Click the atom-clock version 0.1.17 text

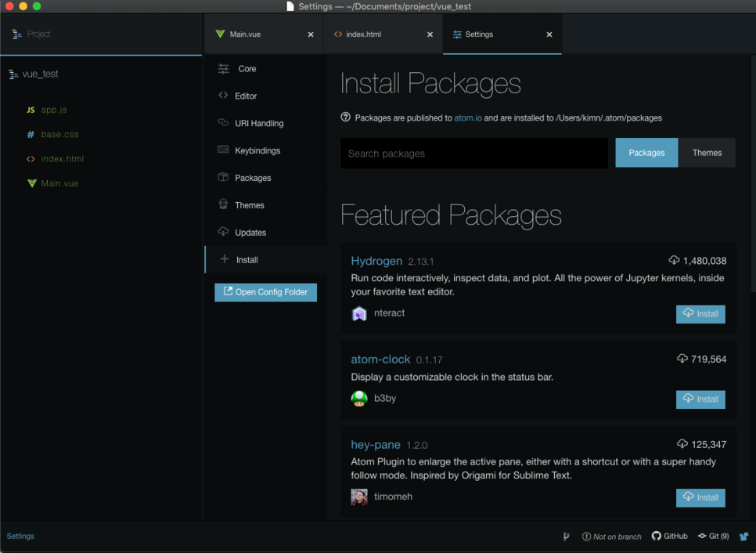[x=429, y=360]
